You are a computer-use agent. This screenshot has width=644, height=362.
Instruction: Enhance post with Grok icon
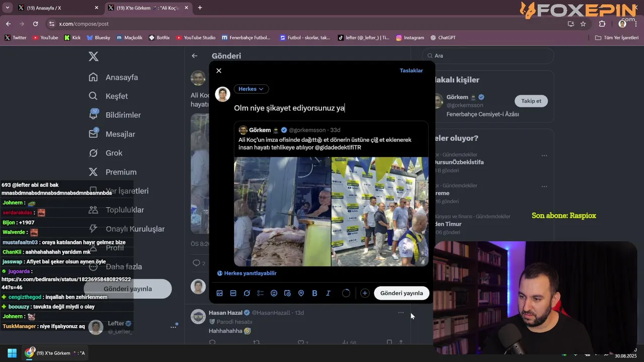coord(247,293)
